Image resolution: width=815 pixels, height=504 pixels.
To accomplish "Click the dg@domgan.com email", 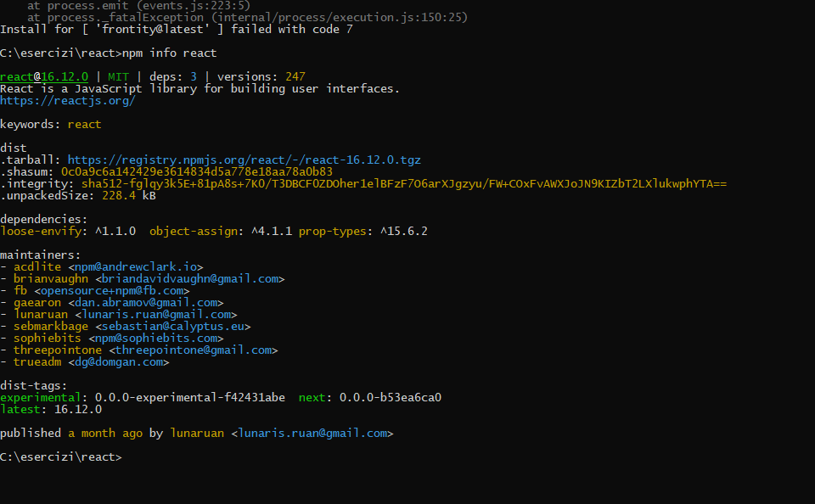I will 119,361.
